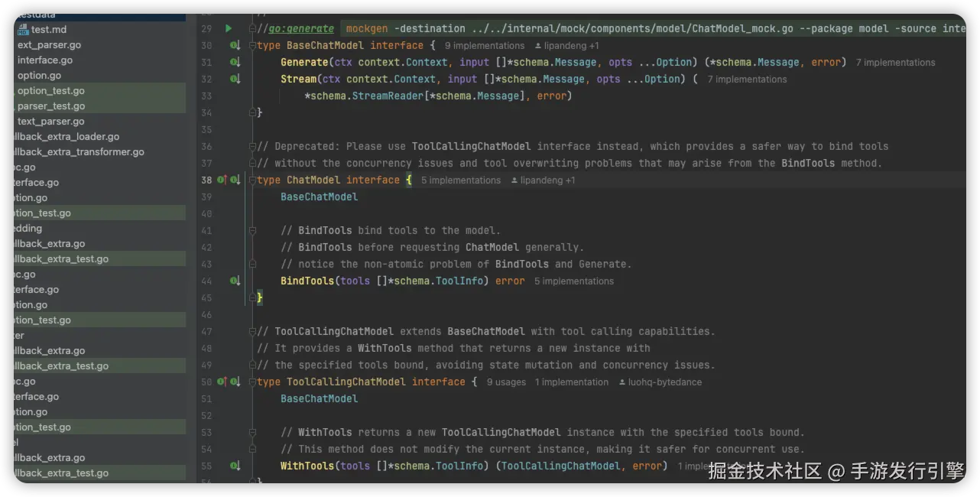
Task: Open text_parser.go file
Action: coord(50,122)
